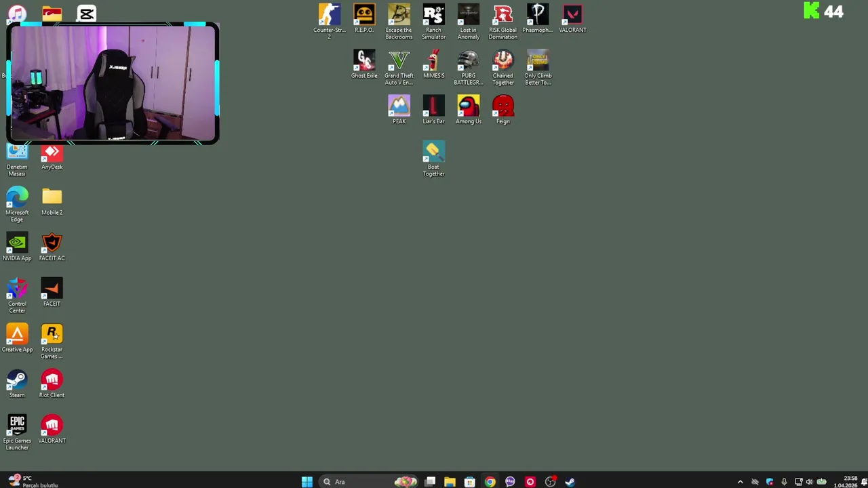The height and width of the screenshot is (488, 868).
Task: Open File Explorer from the taskbar
Action: click(450, 482)
